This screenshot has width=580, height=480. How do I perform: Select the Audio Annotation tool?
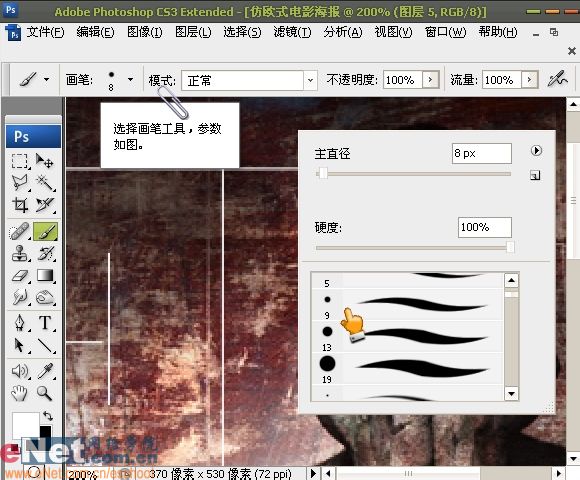click(x=20, y=371)
